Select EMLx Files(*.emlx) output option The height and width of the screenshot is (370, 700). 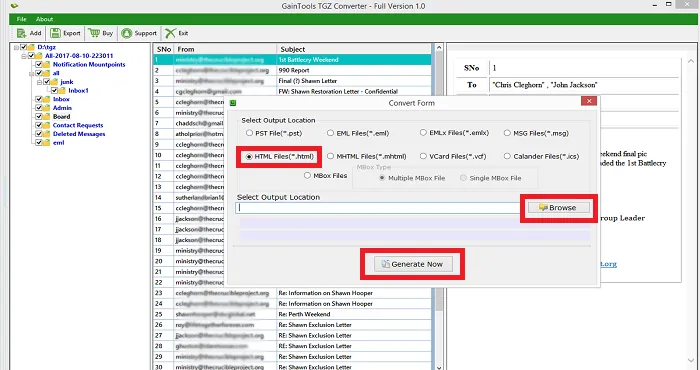pyautogui.click(x=454, y=133)
